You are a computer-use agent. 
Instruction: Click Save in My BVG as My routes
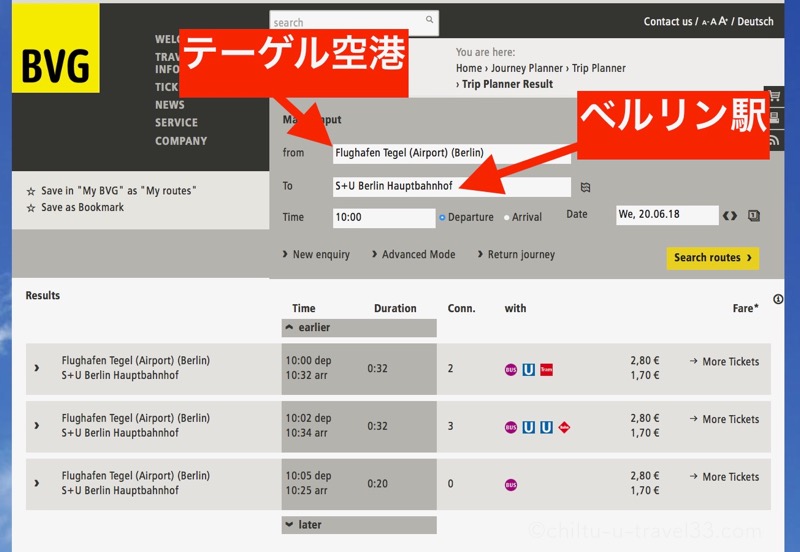(x=118, y=191)
